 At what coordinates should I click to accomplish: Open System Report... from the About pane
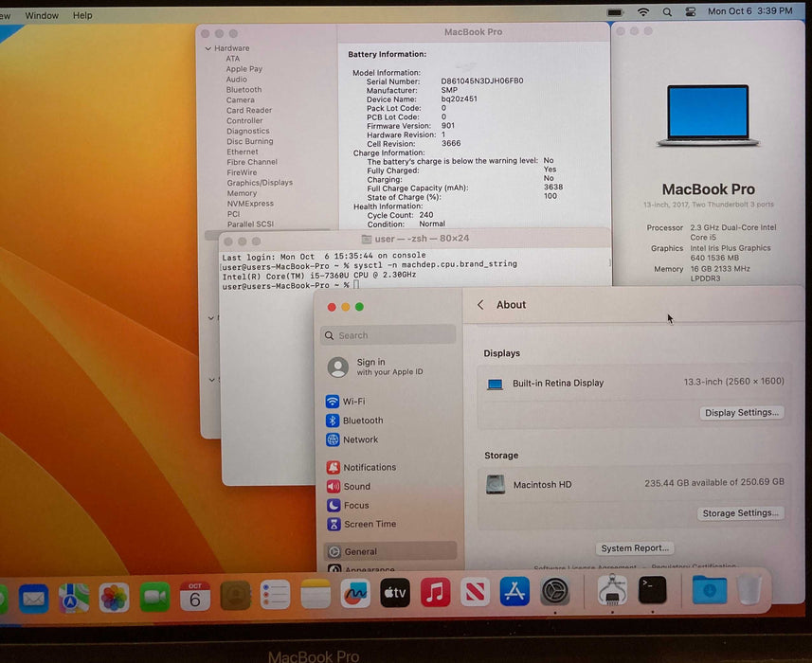click(x=635, y=548)
